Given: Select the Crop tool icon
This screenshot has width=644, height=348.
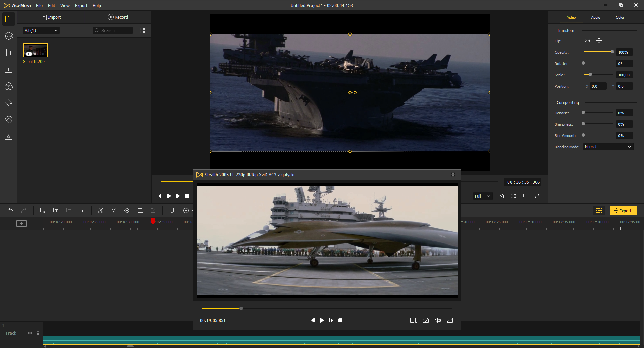Looking at the screenshot, I should click(140, 211).
